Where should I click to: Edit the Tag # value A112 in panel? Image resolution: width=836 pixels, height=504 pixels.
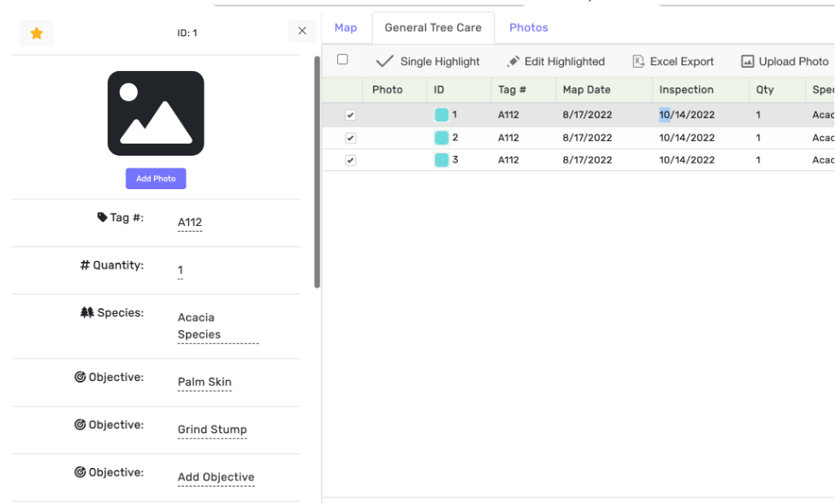click(190, 222)
